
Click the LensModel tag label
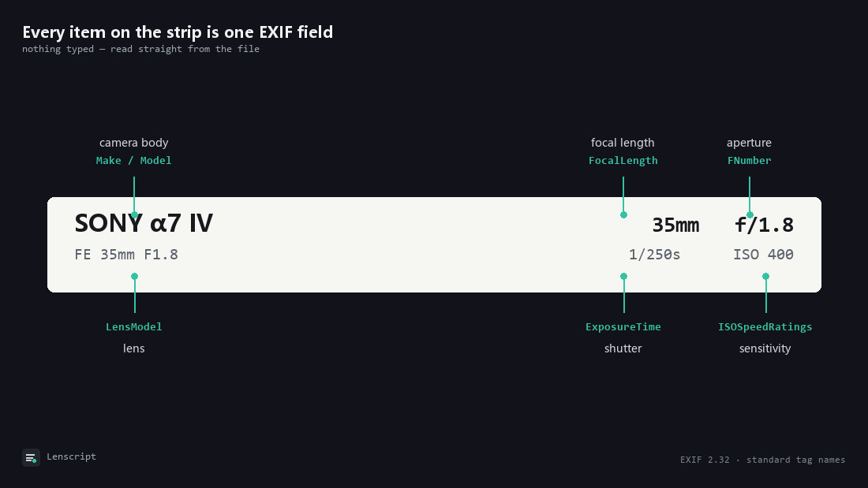(x=134, y=327)
